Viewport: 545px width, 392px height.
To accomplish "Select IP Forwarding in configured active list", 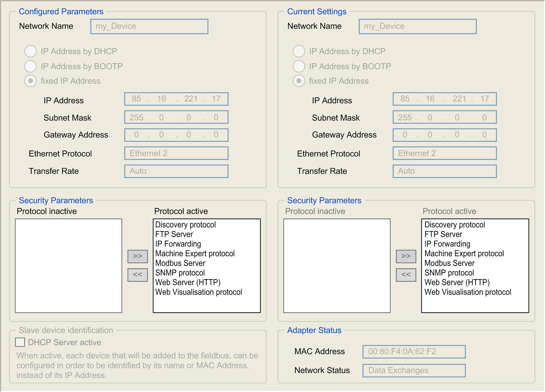I will [x=178, y=244].
